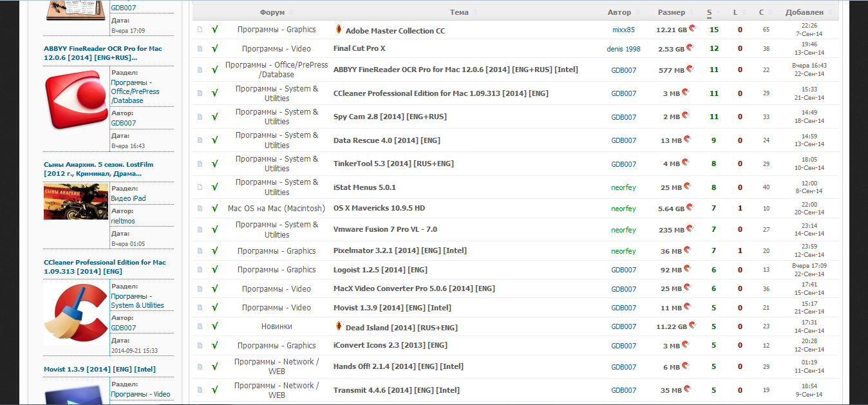
Task: Open neorfey's profile in the iStat Menus row
Action: [x=623, y=187]
